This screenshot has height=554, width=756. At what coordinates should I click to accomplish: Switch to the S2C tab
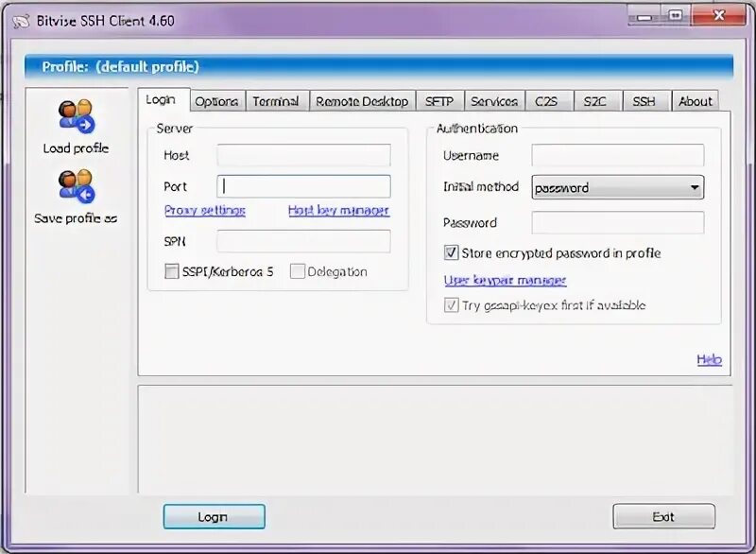tap(596, 101)
